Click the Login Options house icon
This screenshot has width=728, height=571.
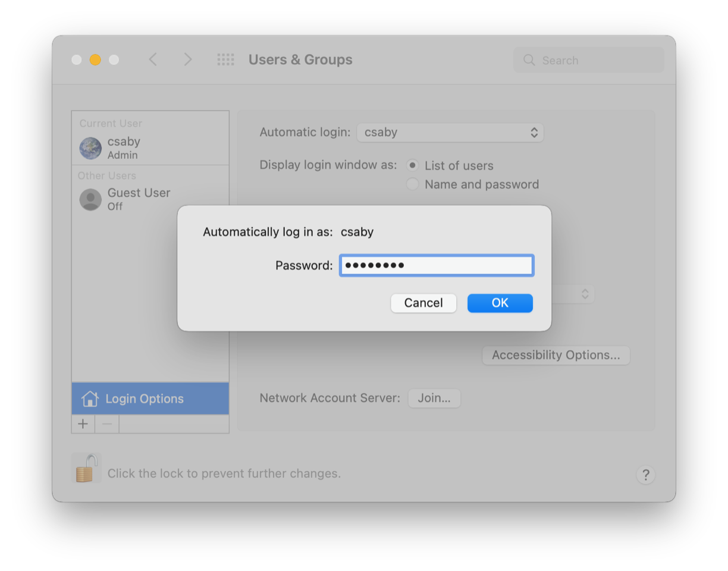(x=90, y=399)
